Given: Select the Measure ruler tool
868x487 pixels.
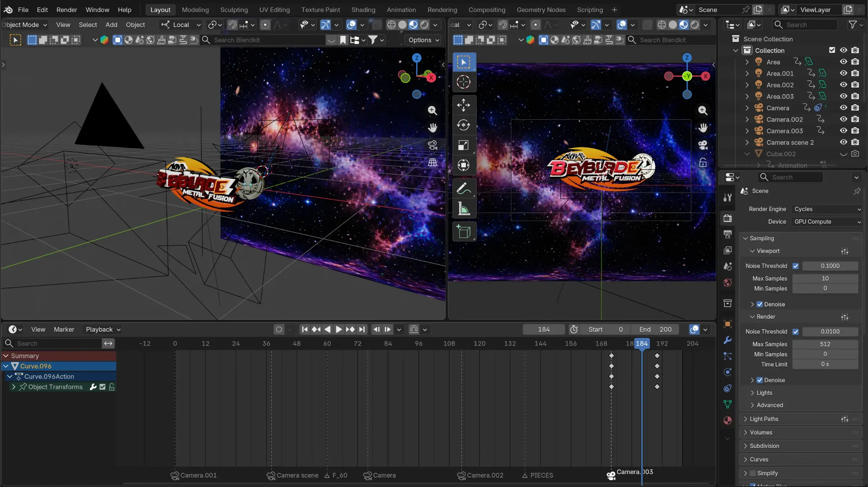Looking at the screenshot, I should [x=464, y=208].
